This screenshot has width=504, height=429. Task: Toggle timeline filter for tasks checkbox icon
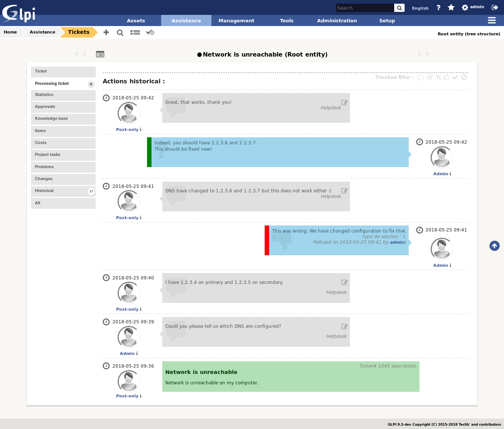pyautogui.click(x=430, y=77)
